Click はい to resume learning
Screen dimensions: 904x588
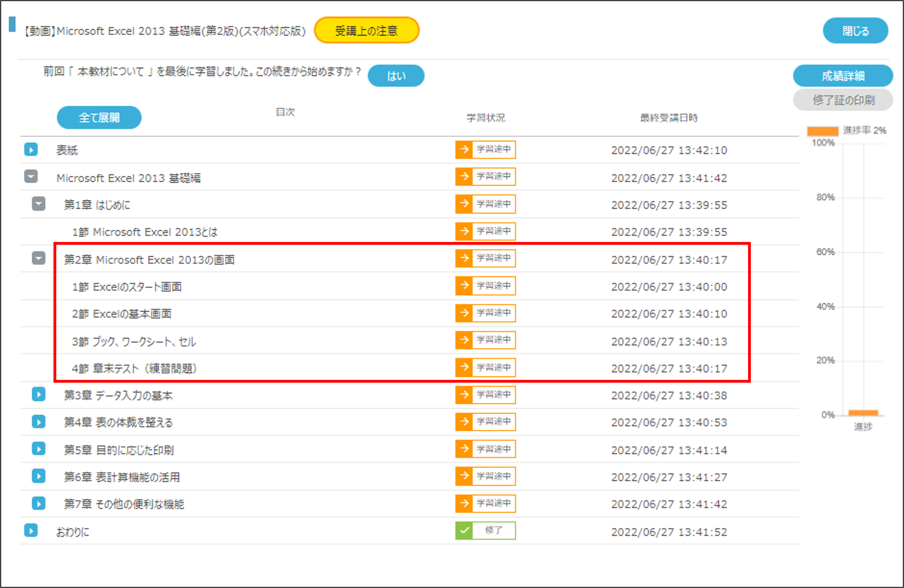tap(396, 76)
